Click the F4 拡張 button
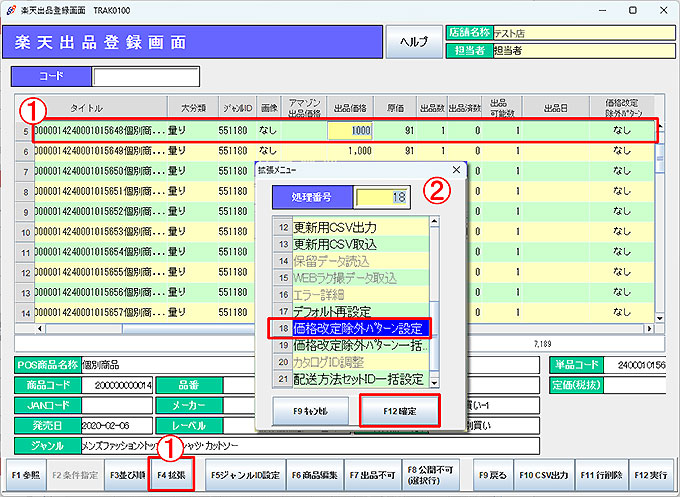Image resolution: width=680 pixels, height=497 pixels. (x=169, y=472)
